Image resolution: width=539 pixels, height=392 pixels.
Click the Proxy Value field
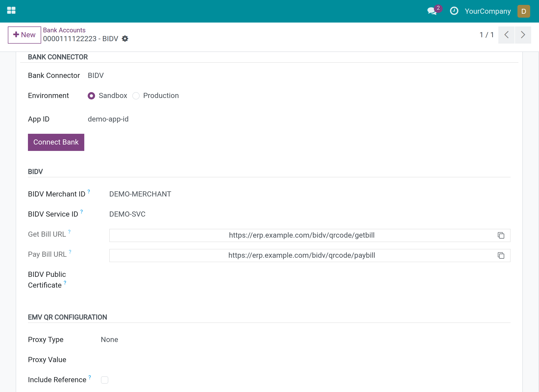(305, 360)
